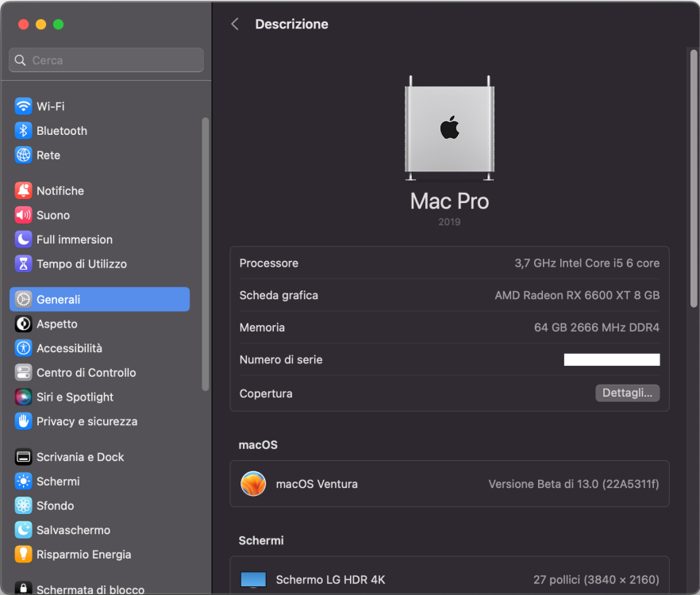Image resolution: width=700 pixels, height=595 pixels.
Task: Click the AMD Radeon RX 6600 XT value
Action: 577,295
